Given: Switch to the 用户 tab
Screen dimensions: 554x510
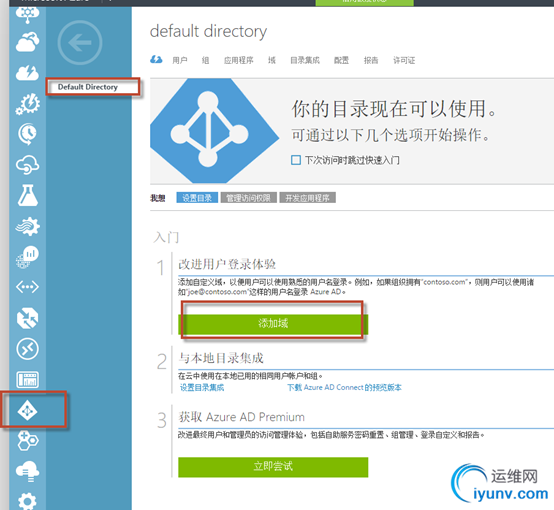Looking at the screenshot, I should pos(179,60).
